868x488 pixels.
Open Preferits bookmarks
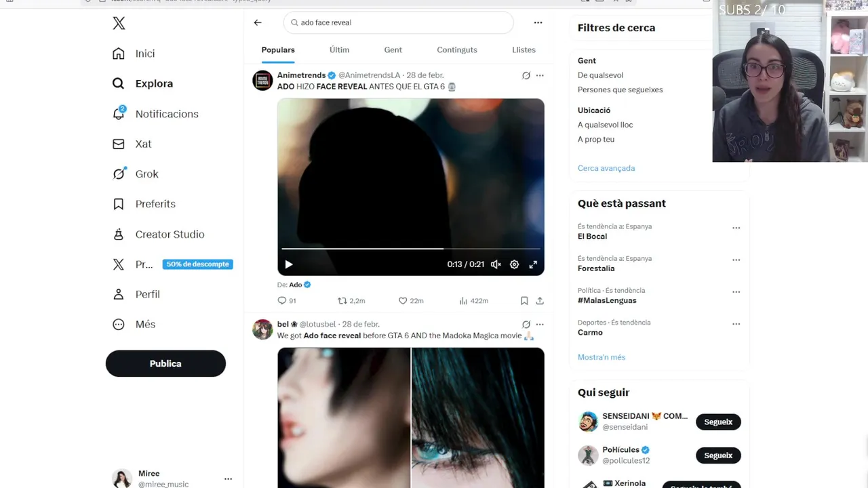coord(144,204)
